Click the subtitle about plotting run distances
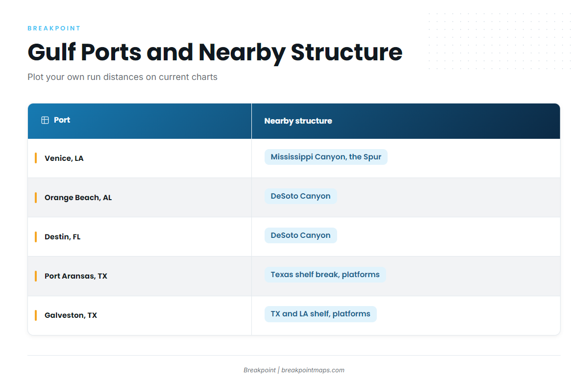The width and height of the screenshot is (588, 387). click(x=122, y=77)
